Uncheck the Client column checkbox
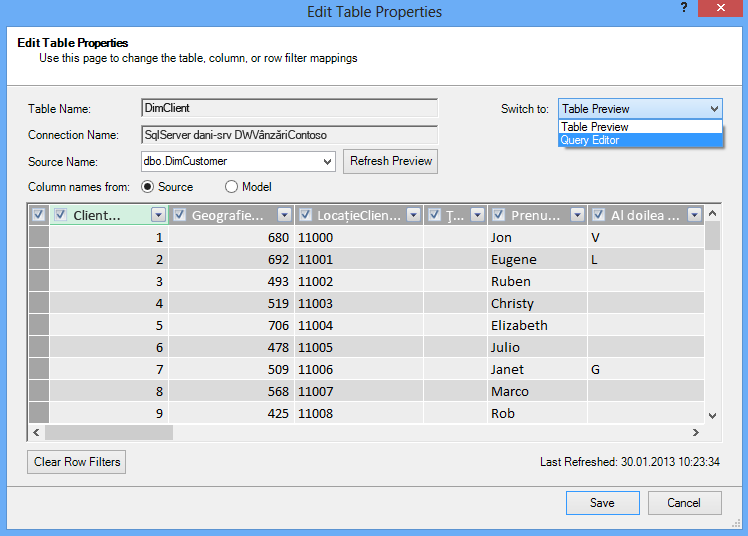Screen dimensions: 748x536 (60, 215)
